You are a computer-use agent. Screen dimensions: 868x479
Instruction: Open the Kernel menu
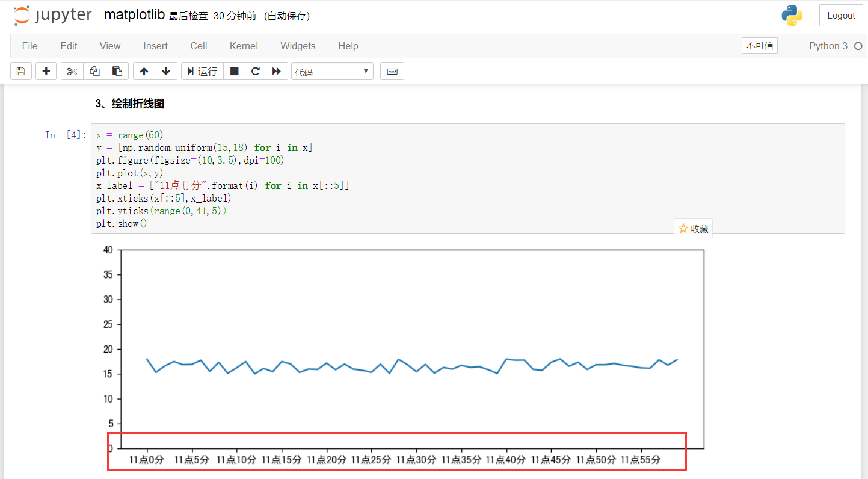click(x=243, y=46)
